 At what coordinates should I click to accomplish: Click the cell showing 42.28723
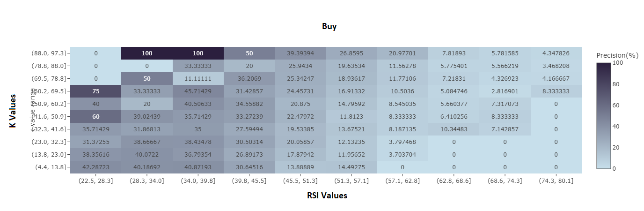pyautogui.click(x=96, y=167)
